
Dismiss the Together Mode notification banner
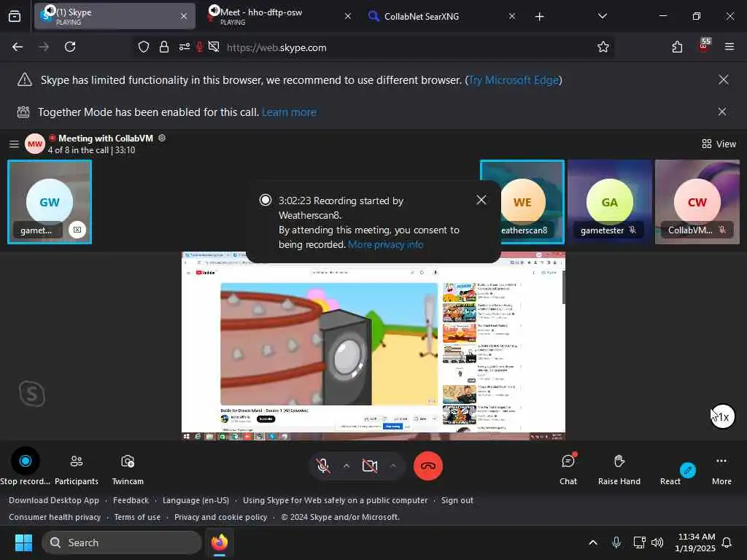722,112
